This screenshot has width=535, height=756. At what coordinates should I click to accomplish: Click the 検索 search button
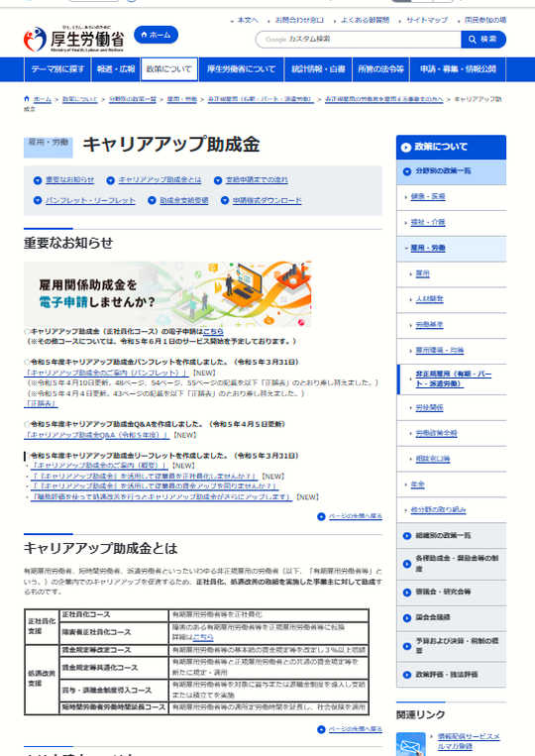click(x=483, y=40)
